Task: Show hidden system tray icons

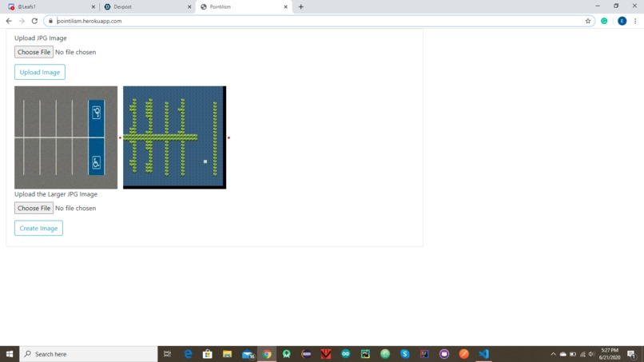Action: [553, 354]
